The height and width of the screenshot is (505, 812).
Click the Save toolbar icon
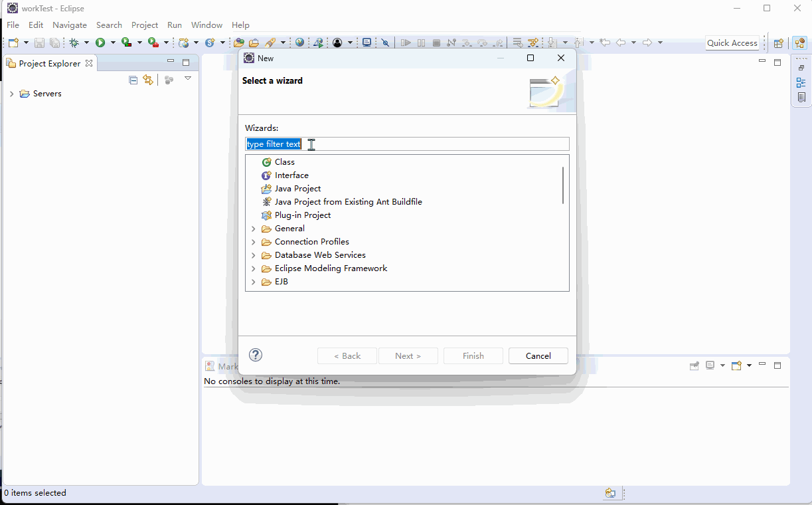point(40,43)
